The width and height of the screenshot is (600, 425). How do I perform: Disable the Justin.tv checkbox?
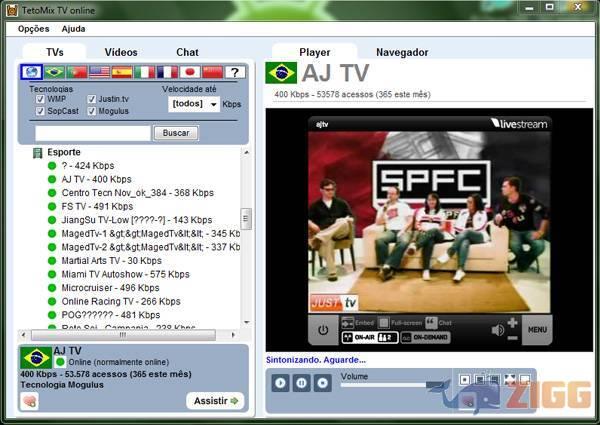[92, 99]
